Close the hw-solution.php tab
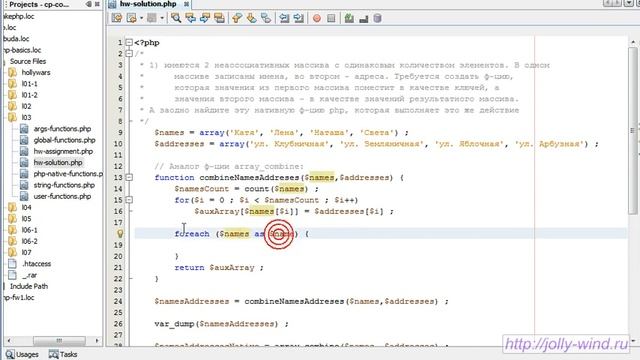Image resolution: width=640 pixels, height=360 pixels. [186, 4]
